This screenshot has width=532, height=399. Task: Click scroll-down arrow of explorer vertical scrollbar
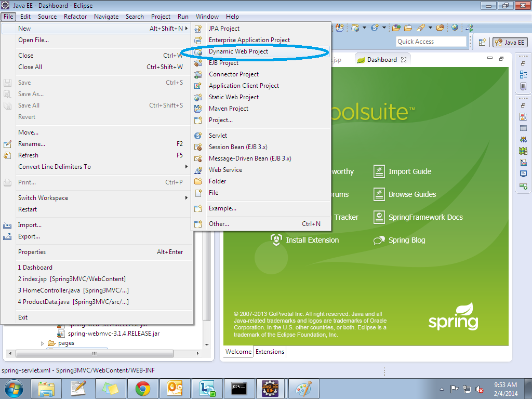click(207, 345)
